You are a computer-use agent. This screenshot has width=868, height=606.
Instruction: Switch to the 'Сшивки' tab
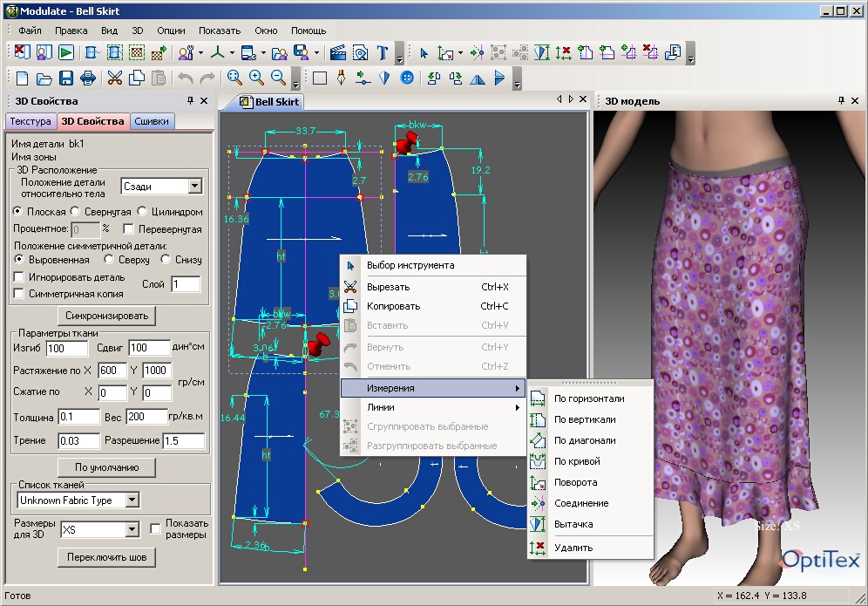152,121
